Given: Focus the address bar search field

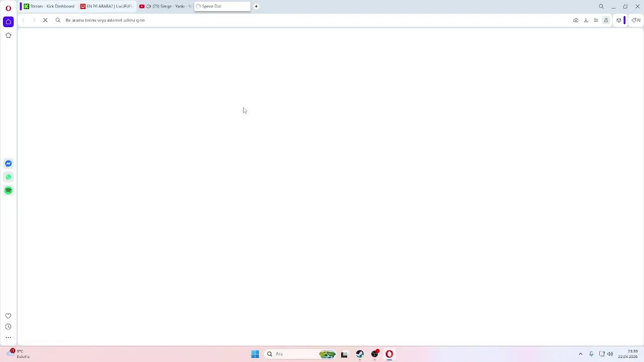Looking at the screenshot, I should tap(312, 20).
